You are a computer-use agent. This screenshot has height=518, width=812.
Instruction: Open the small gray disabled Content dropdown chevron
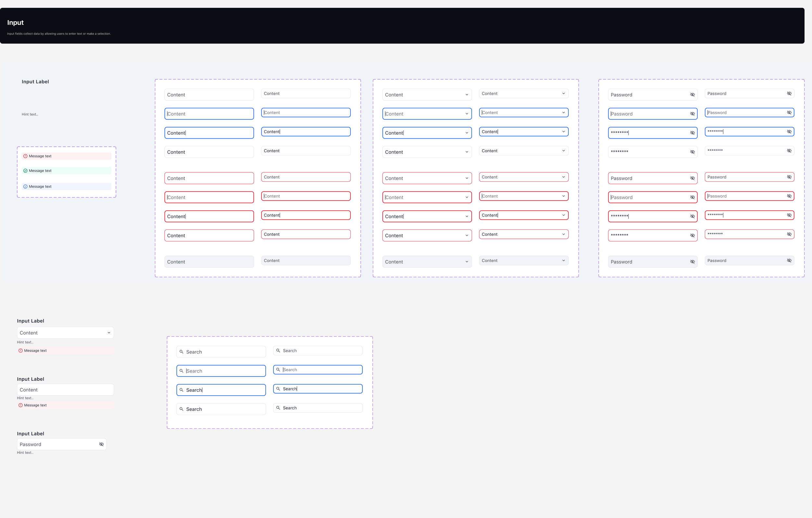pyautogui.click(x=564, y=261)
